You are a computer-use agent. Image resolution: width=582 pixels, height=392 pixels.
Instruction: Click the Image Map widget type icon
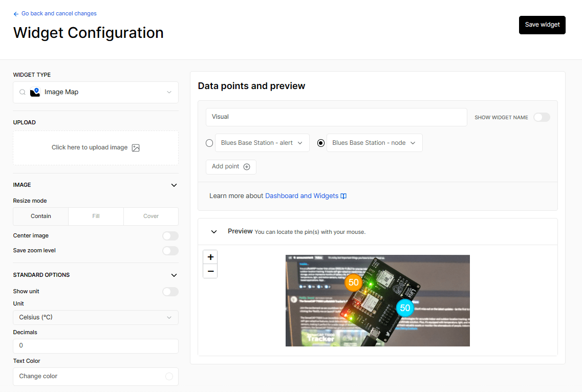[x=35, y=92]
